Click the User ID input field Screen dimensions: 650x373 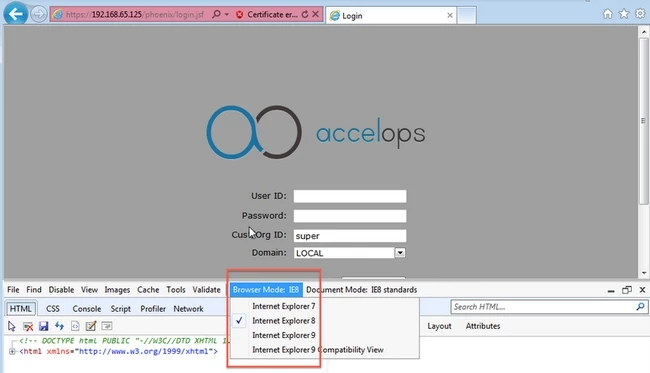point(350,196)
